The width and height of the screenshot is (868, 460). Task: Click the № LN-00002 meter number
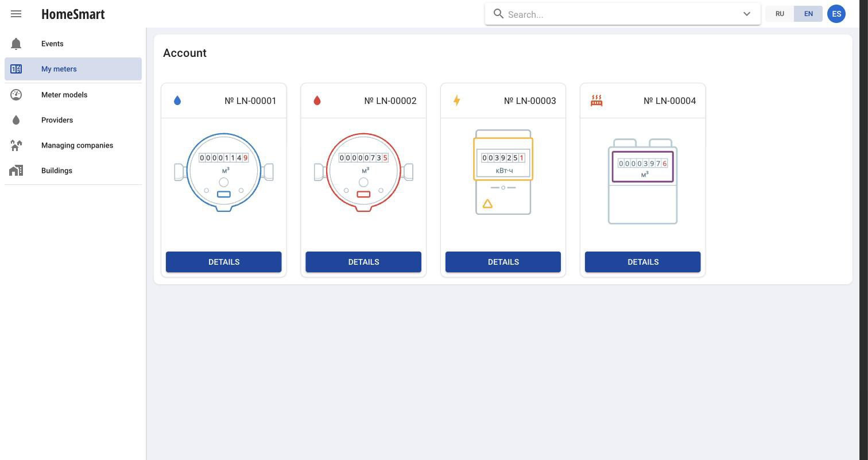390,100
